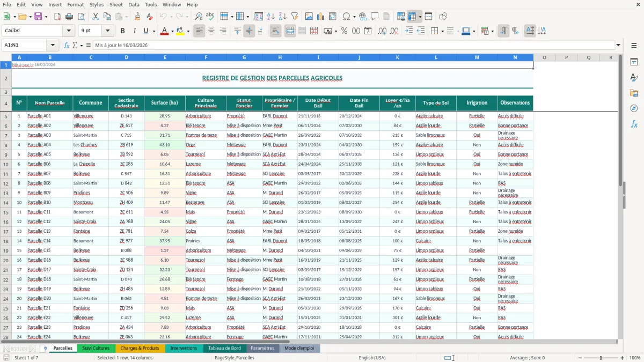Toggle Center Vertically alignment
Viewport: 644px width, 362px height.
point(249,31)
